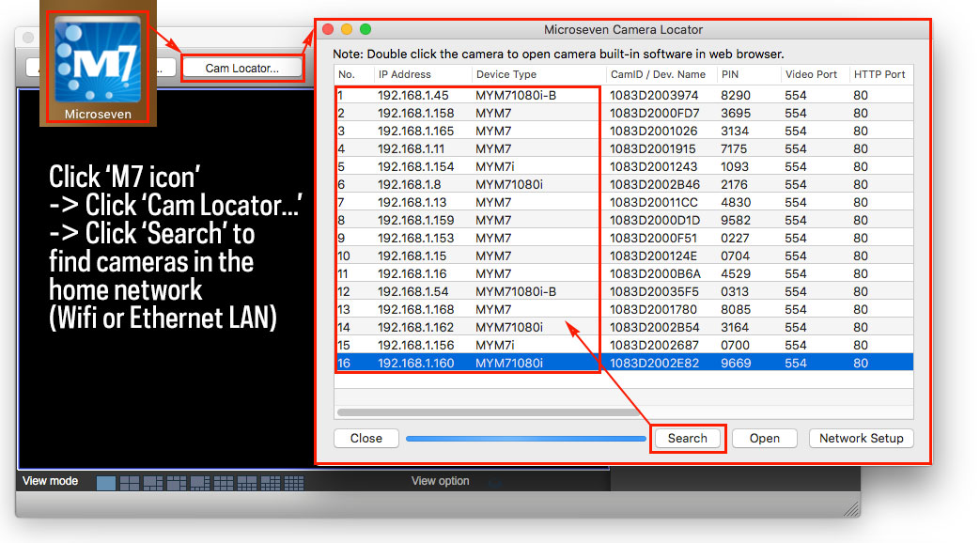Click the Search button to find cameras
980x543 pixels.
pyautogui.click(x=688, y=438)
